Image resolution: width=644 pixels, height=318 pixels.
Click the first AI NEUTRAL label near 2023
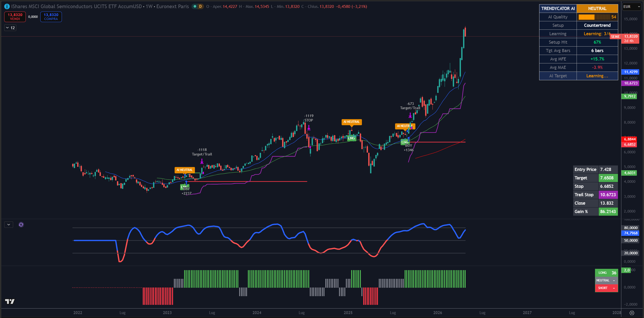coord(185,170)
